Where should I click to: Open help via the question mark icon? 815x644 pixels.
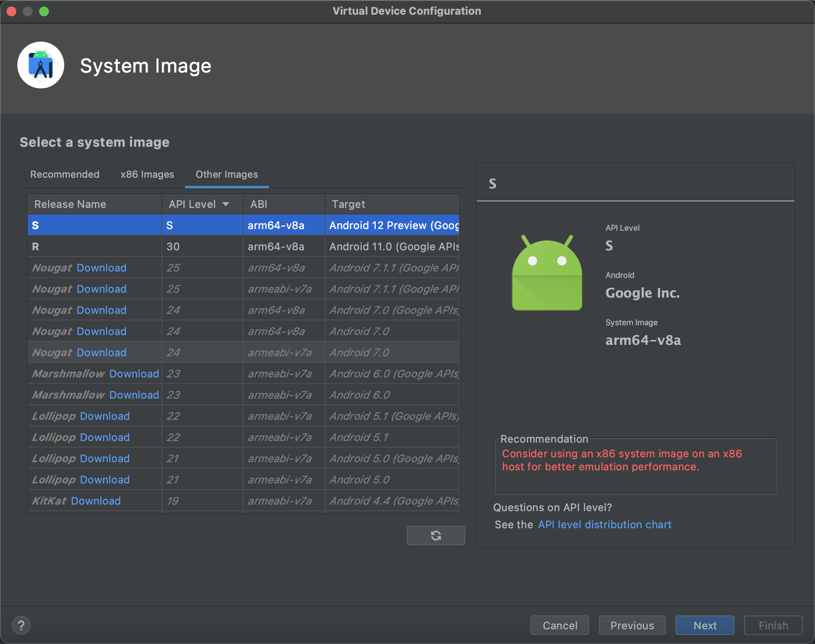coord(21,625)
